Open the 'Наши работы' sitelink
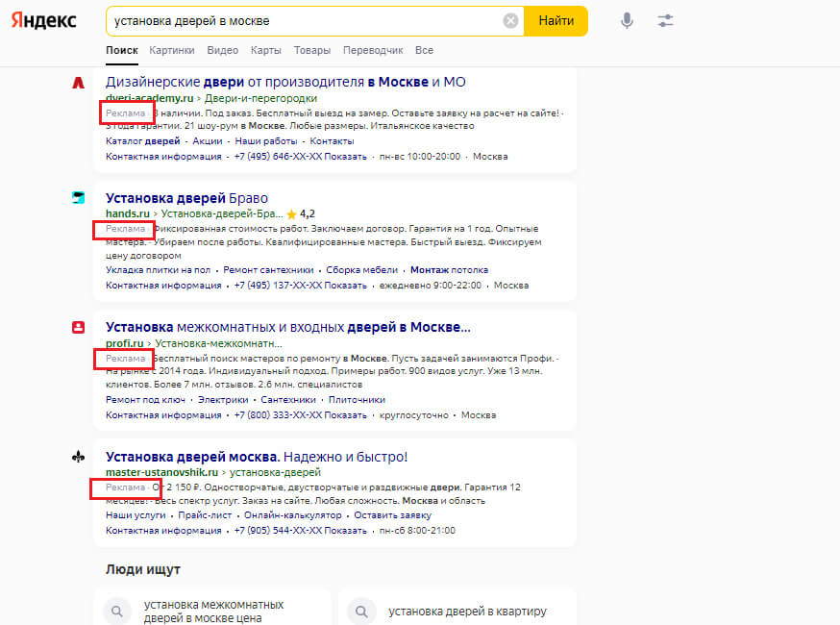The image size is (840, 625). click(x=265, y=141)
